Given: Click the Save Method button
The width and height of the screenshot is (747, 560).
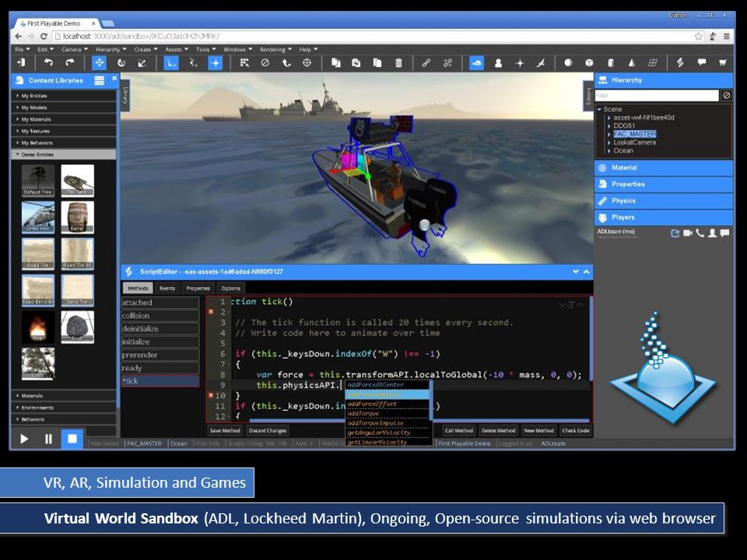Looking at the screenshot, I should [225, 430].
